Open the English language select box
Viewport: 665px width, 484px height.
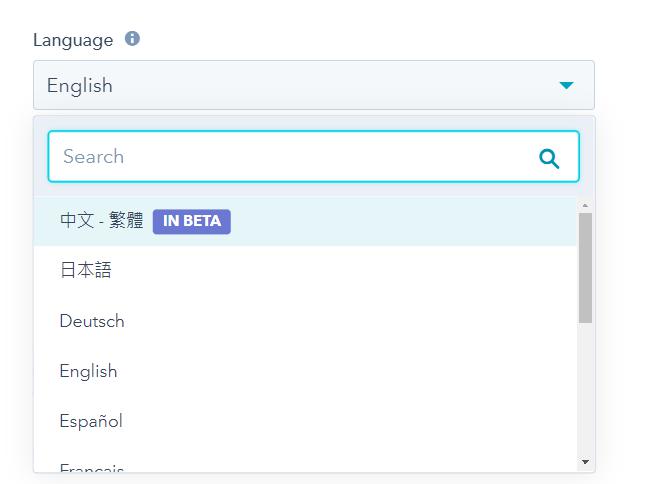coord(314,85)
